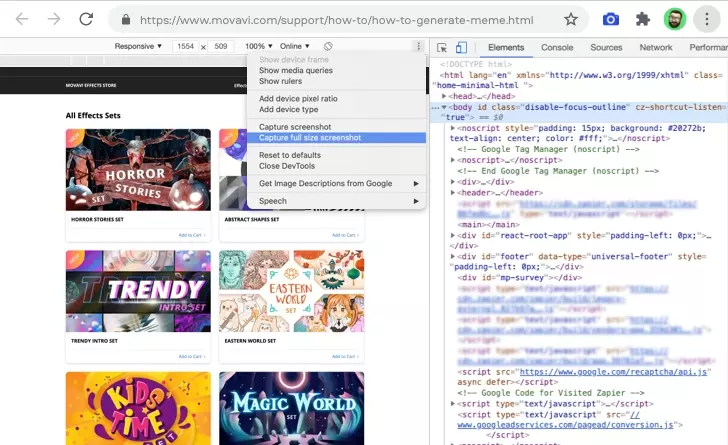Click the All Effects Sets heading
The width and height of the screenshot is (728, 445).
tap(93, 116)
